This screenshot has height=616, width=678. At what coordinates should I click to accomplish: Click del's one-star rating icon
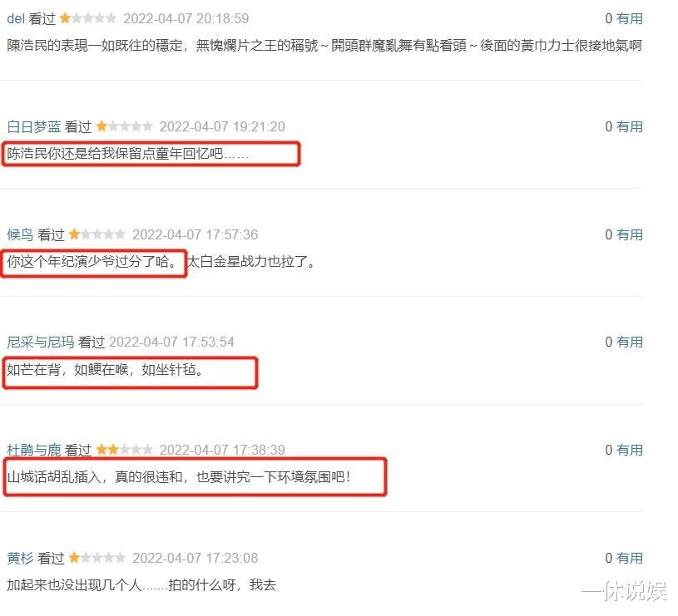[x=88, y=18]
